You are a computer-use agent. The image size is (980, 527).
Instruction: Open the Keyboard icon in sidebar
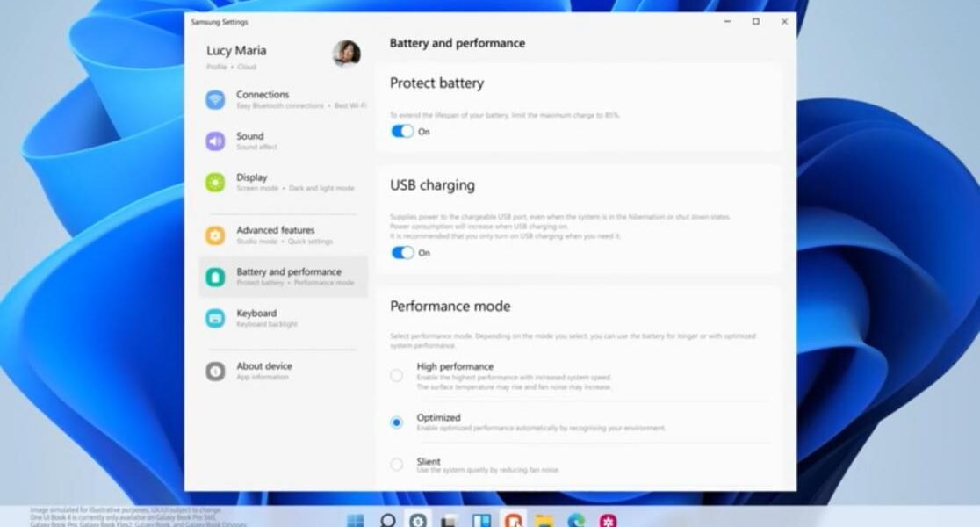point(215,318)
